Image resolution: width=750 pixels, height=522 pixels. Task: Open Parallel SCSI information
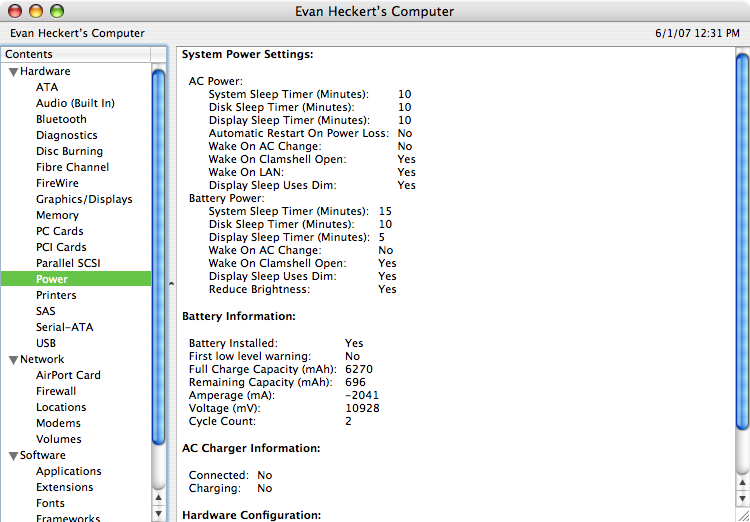(x=68, y=263)
